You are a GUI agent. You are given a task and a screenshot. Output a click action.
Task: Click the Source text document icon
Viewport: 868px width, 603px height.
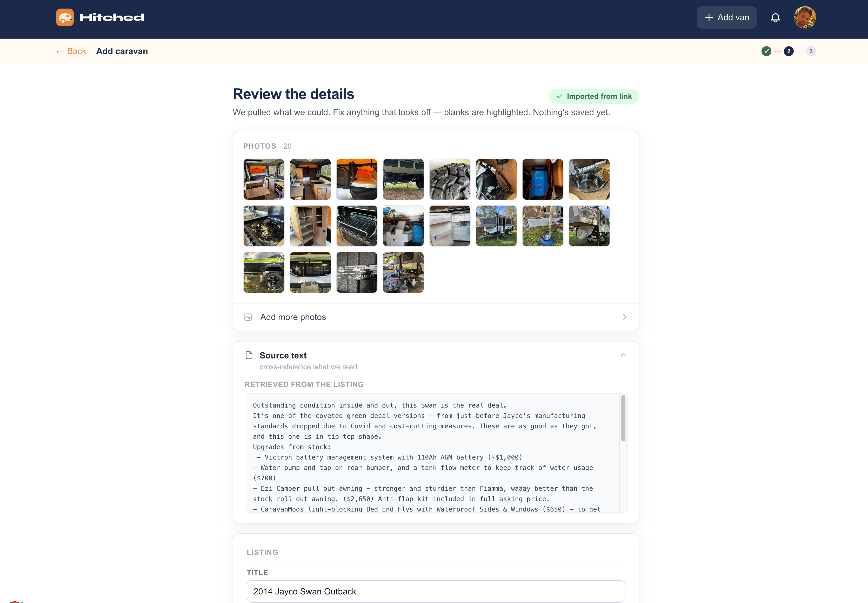pos(249,355)
